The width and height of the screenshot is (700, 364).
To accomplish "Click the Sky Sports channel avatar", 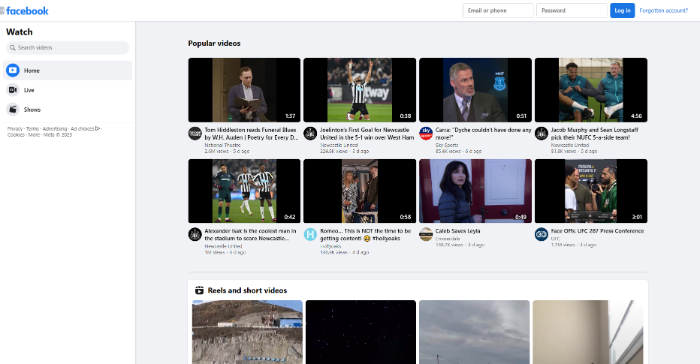I will [426, 133].
